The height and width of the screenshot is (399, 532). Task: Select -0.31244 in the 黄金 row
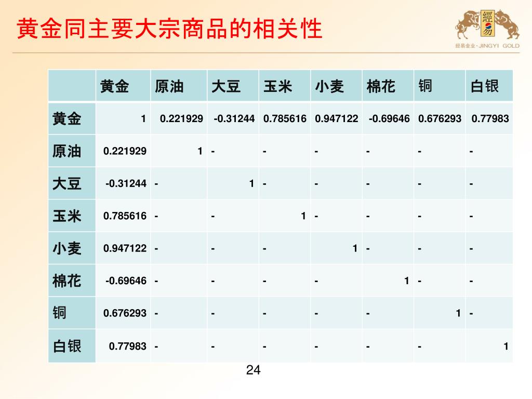pyautogui.click(x=234, y=119)
